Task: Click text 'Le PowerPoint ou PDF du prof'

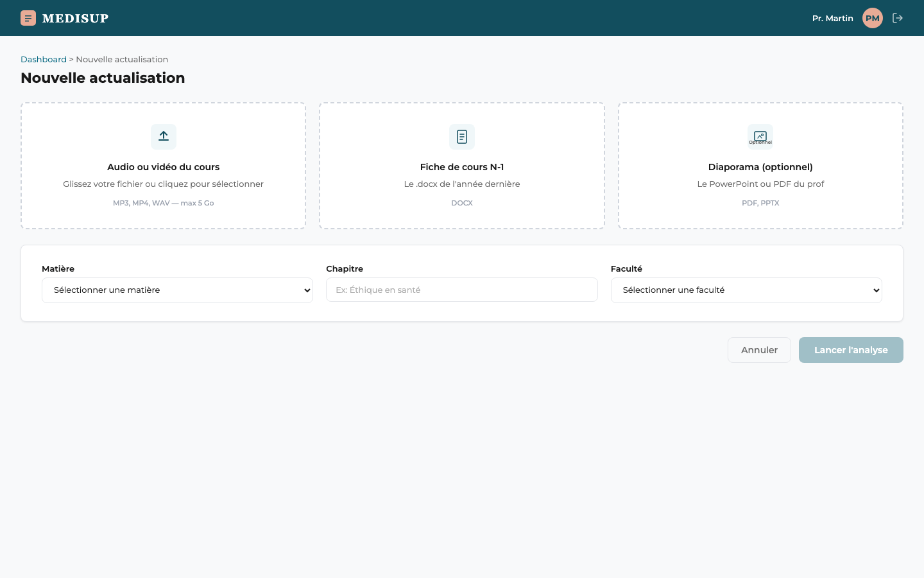Action: (x=760, y=184)
